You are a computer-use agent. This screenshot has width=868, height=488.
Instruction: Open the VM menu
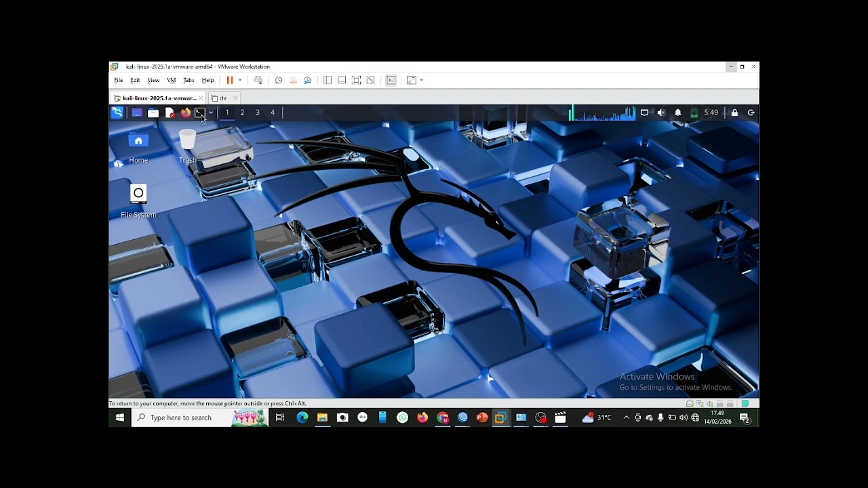[172, 80]
